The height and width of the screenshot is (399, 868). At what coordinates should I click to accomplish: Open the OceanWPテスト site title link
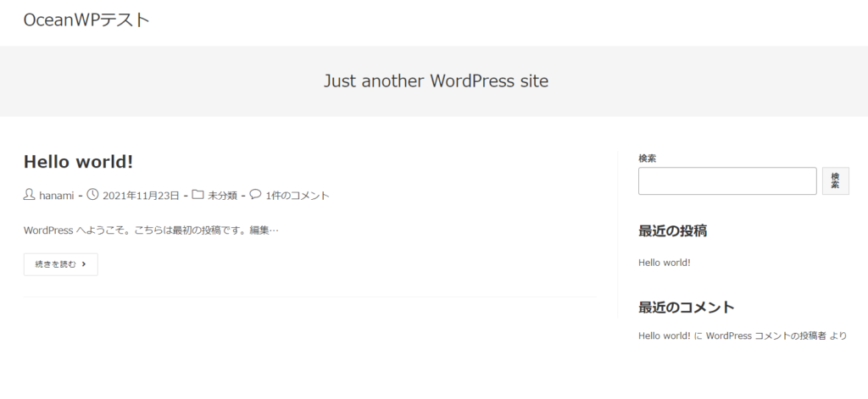coord(86,20)
